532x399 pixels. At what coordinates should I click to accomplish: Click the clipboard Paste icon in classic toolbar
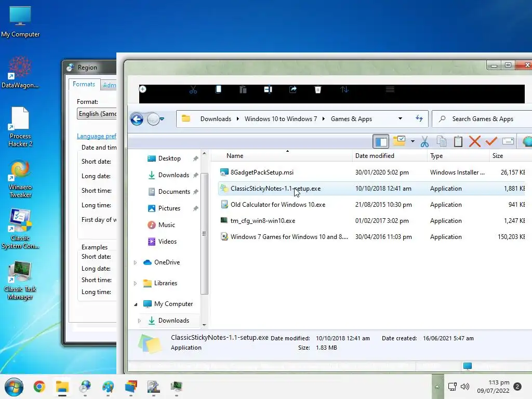click(458, 141)
